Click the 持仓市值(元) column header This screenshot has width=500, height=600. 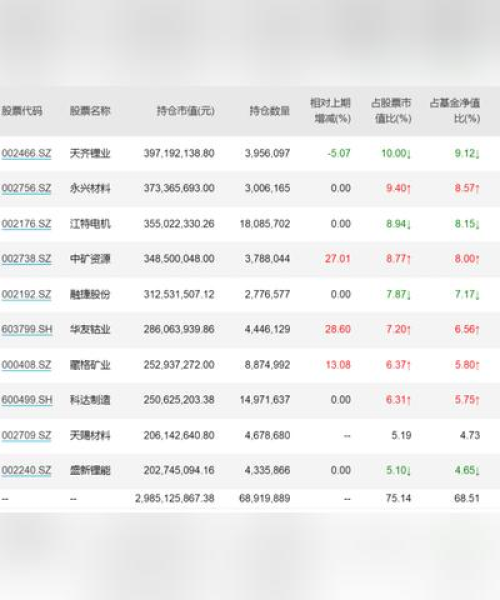(186, 111)
